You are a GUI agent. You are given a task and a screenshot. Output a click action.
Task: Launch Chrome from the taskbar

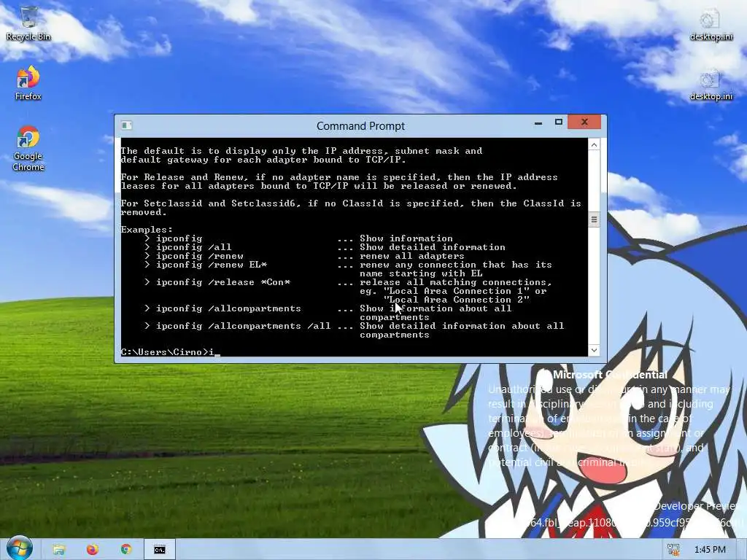coord(126,550)
